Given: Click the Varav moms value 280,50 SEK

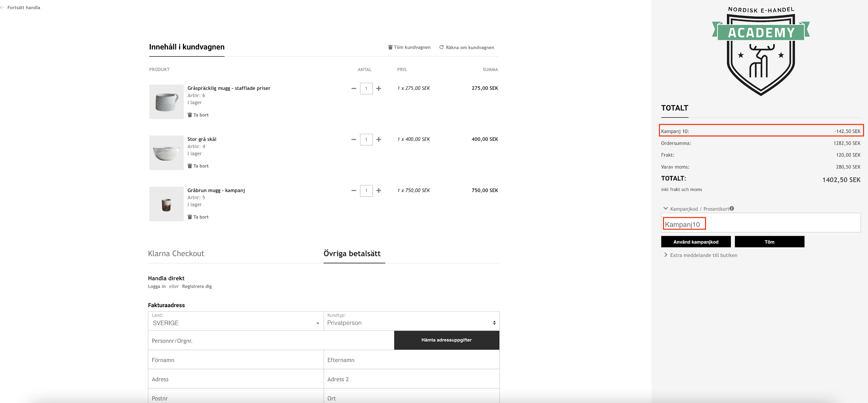Looking at the screenshot, I should (x=848, y=167).
